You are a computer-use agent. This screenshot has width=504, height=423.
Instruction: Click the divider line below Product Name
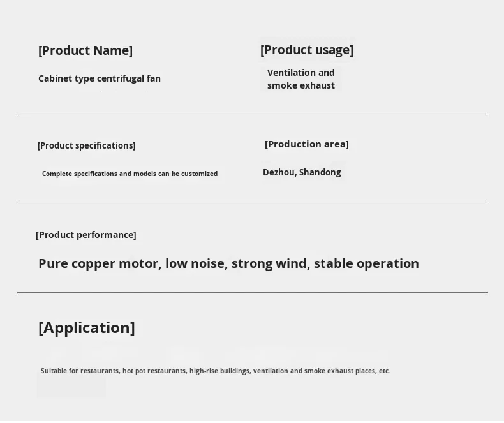[253, 114]
